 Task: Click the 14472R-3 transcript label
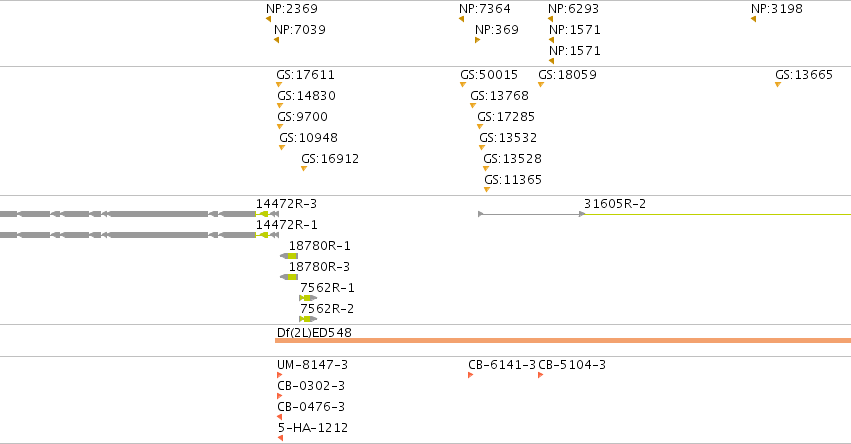click(x=286, y=204)
